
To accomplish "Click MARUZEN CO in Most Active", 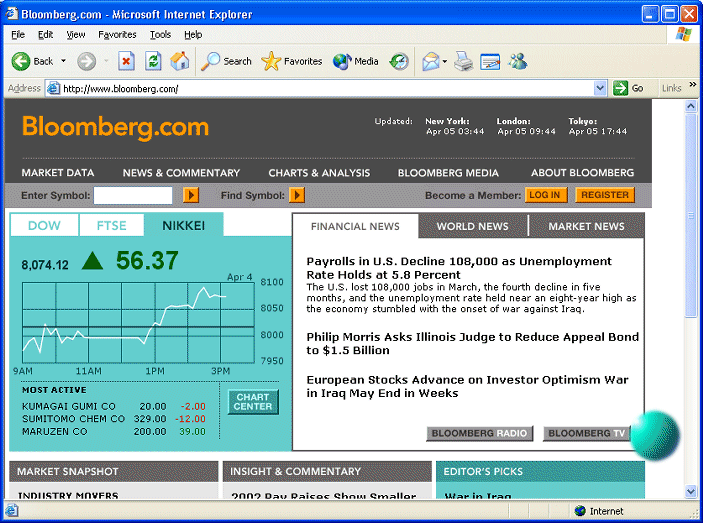I will point(54,431).
